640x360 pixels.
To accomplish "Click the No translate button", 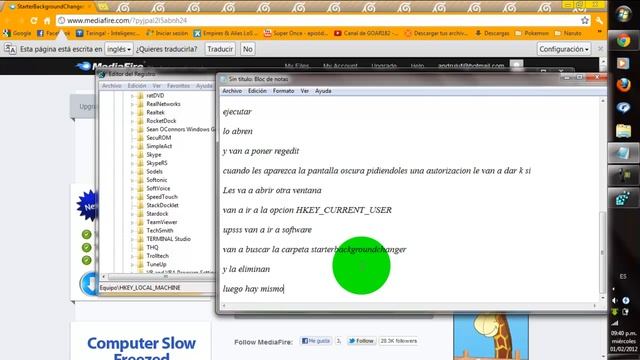I will point(248,49).
